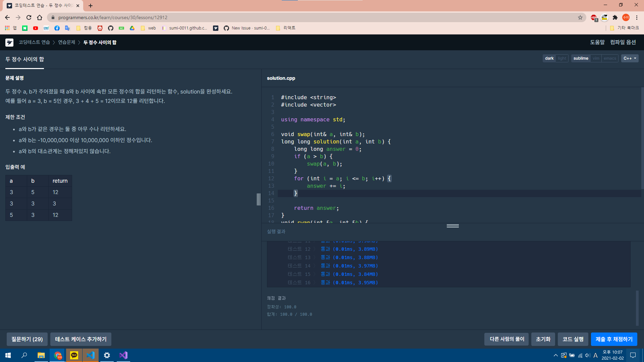
Task: Bookmark this page with the star icon
Action: [x=580, y=17]
